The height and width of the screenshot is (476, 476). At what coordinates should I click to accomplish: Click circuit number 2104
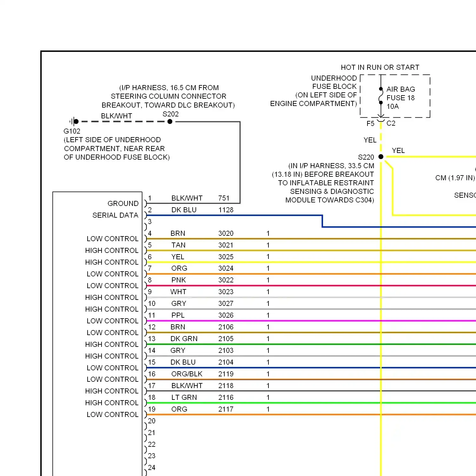pos(226,362)
